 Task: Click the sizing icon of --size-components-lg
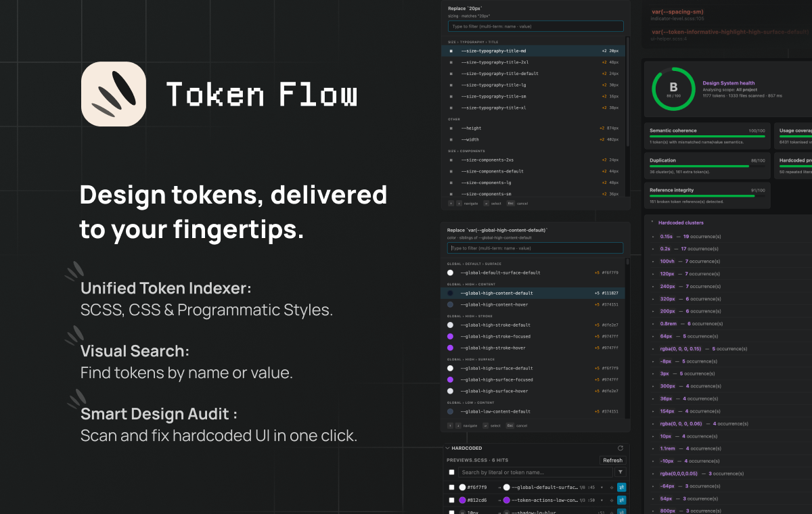[x=451, y=183]
